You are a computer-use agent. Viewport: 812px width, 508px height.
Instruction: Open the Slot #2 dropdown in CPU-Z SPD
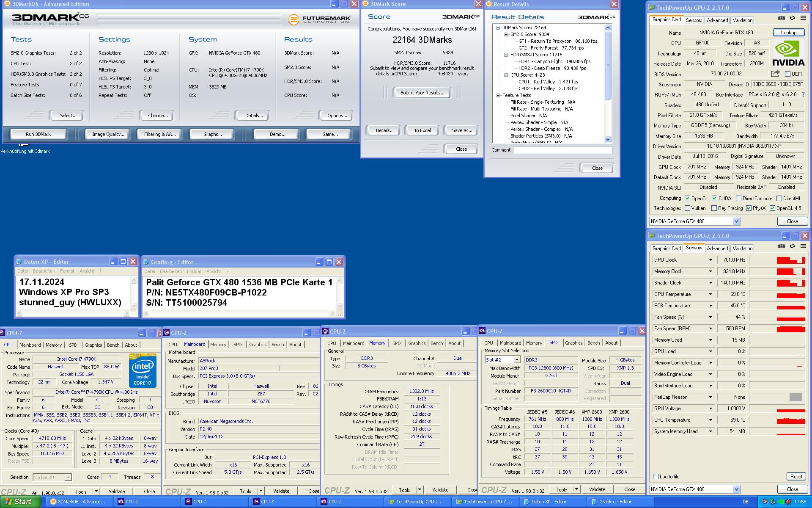(x=516, y=360)
